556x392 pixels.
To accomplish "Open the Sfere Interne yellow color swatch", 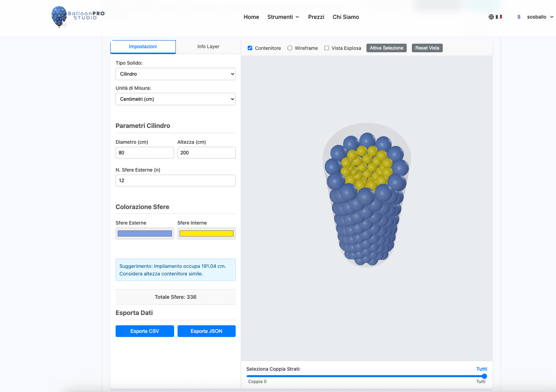I will [206, 233].
